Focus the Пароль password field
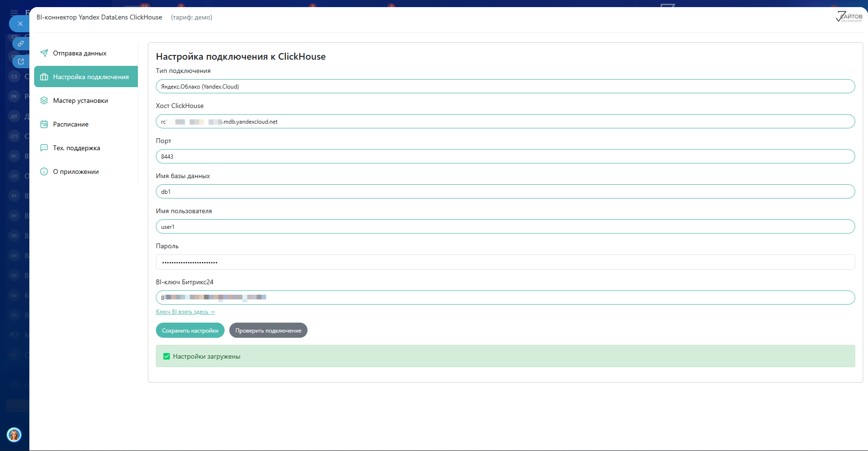The width and height of the screenshot is (868, 451). 505,262
